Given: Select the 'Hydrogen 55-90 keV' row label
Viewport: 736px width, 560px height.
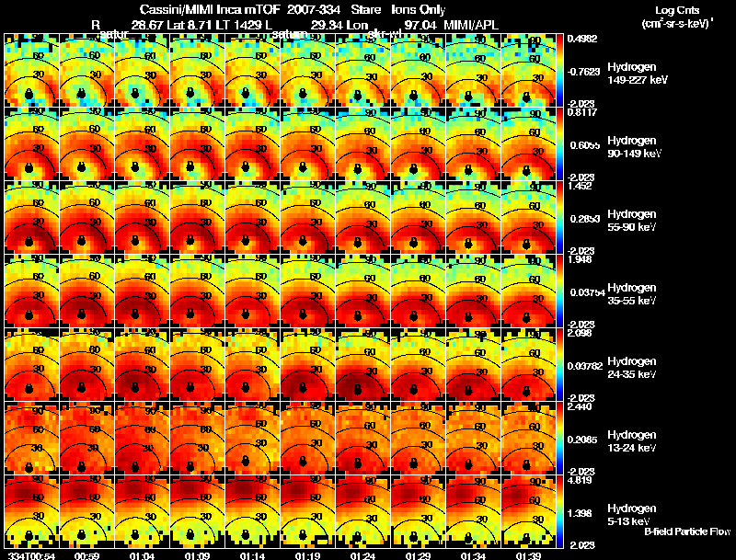Looking at the screenshot, I should click(x=632, y=221).
